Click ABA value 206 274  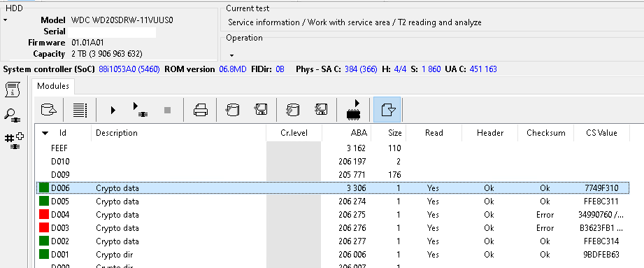pos(352,202)
